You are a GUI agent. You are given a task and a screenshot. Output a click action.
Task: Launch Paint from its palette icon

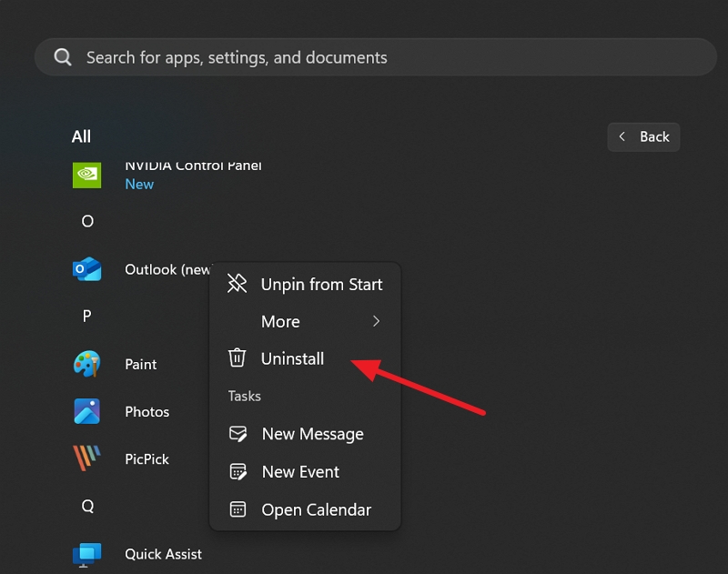86,364
